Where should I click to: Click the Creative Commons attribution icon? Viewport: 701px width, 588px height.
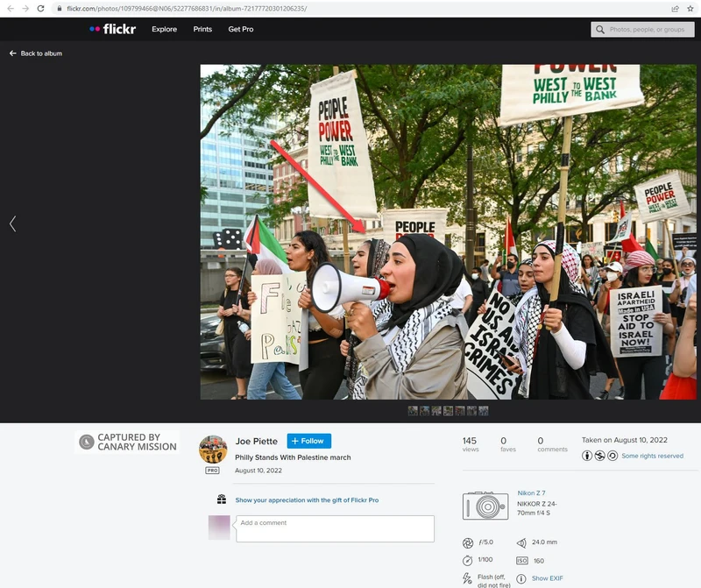[587, 456]
